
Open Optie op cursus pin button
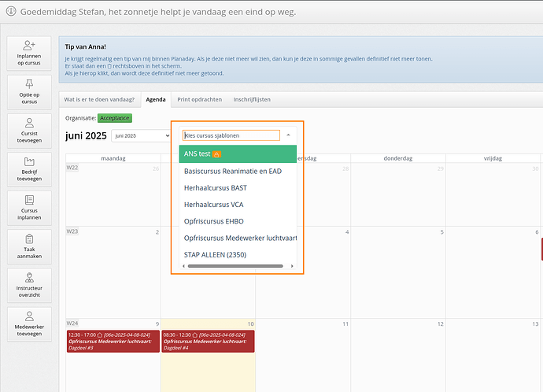[29, 92]
